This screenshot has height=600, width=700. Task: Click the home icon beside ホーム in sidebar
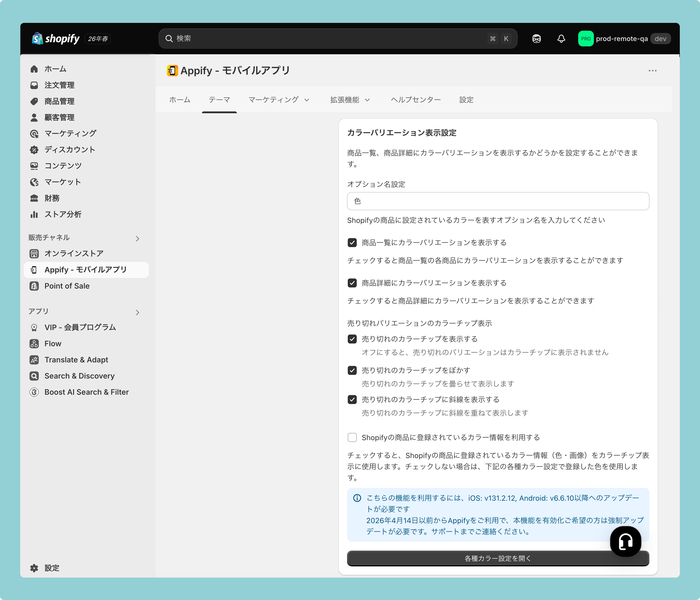(x=34, y=69)
